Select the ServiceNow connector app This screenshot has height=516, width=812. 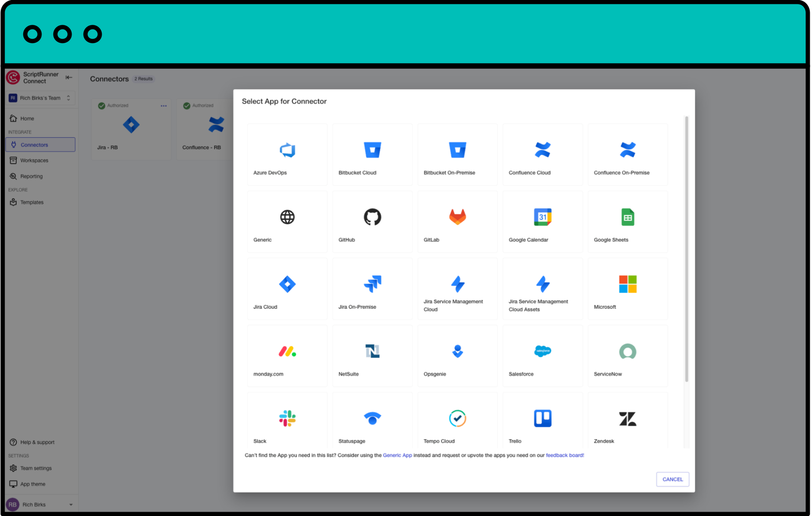627,356
